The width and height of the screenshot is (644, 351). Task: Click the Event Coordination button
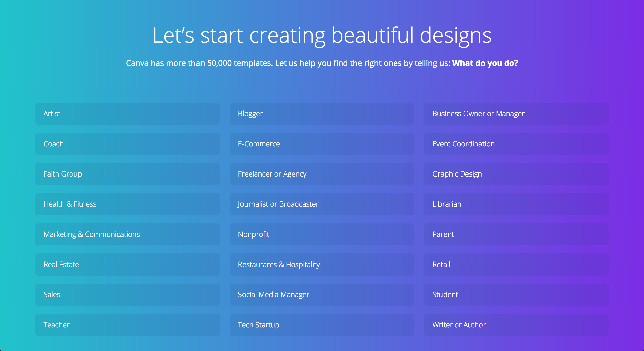[516, 144]
